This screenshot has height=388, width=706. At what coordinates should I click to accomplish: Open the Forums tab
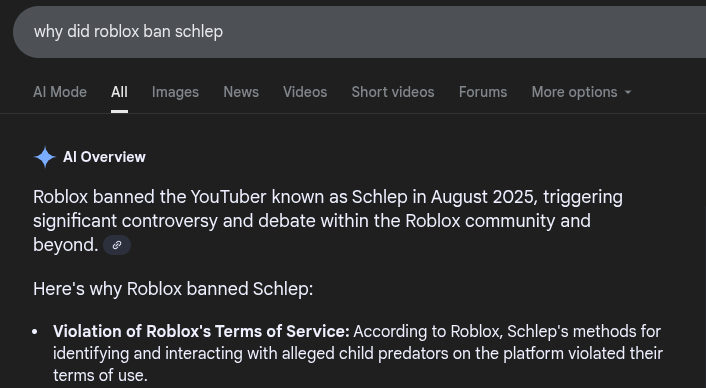(x=483, y=92)
